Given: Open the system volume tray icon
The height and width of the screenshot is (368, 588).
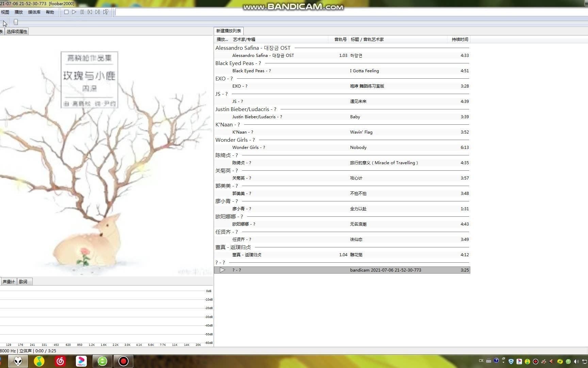Looking at the screenshot, I should (576, 362).
